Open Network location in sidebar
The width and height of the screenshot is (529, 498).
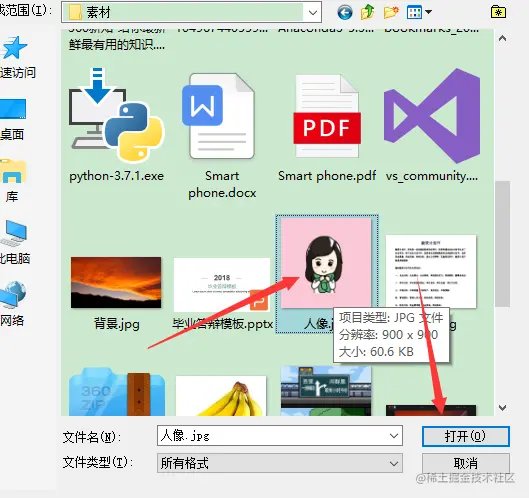[13, 304]
